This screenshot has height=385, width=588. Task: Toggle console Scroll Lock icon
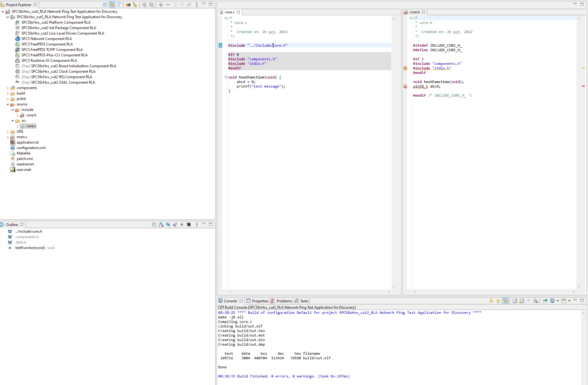coord(522,301)
